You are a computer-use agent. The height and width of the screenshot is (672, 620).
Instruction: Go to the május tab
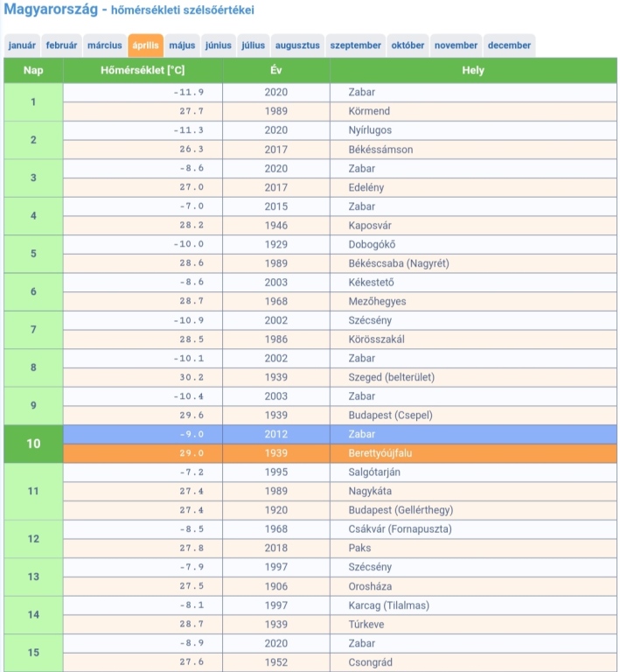click(182, 45)
